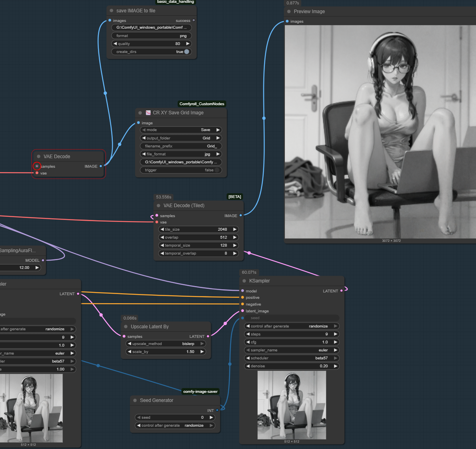Open KSampler control after generate combo
The width and height of the screenshot is (476, 449).
(292, 326)
